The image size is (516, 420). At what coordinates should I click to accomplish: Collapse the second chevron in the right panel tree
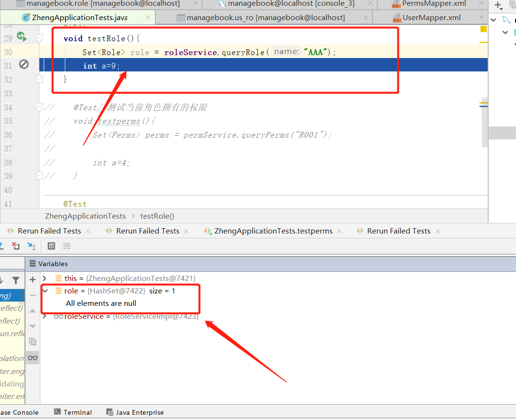(x=505, y=32)
